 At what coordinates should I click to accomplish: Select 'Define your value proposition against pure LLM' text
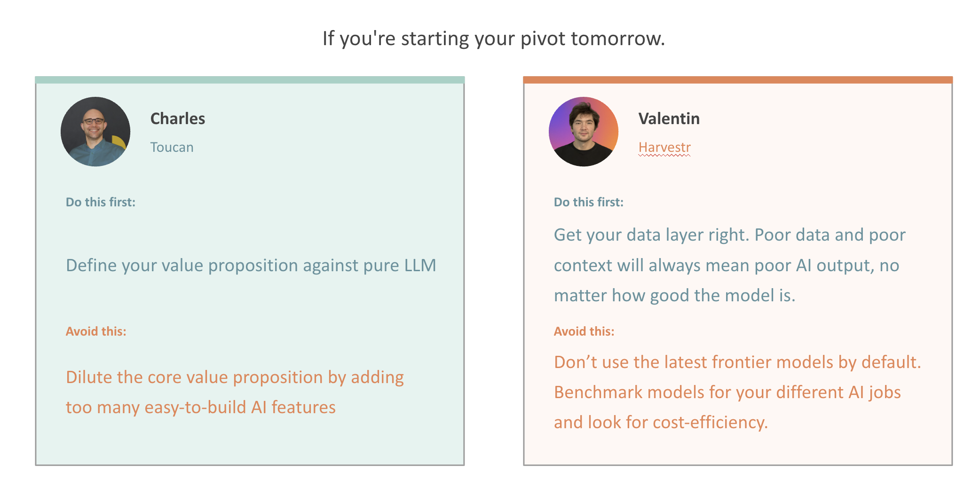click(251, 266)
